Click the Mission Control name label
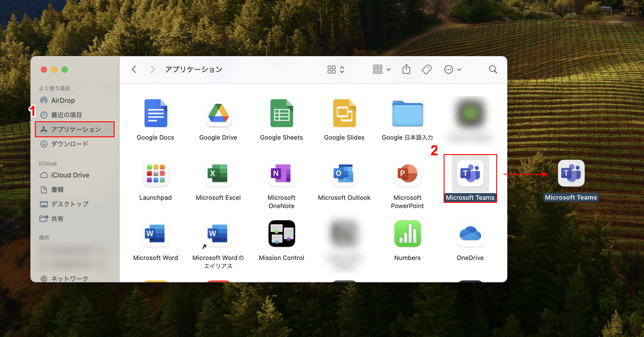Viewport: 644px width, 337px height. click(x=282, y=258)
